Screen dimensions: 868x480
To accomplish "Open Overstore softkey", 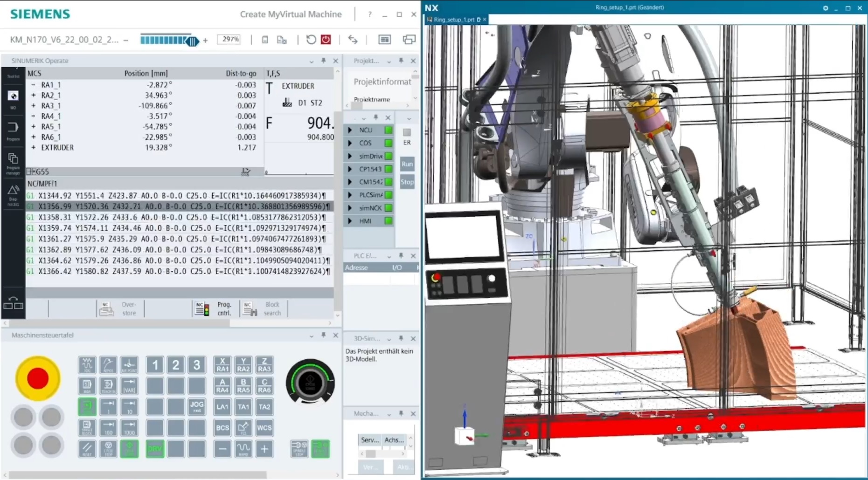I will pyautogui.click(x=120, y=309).
